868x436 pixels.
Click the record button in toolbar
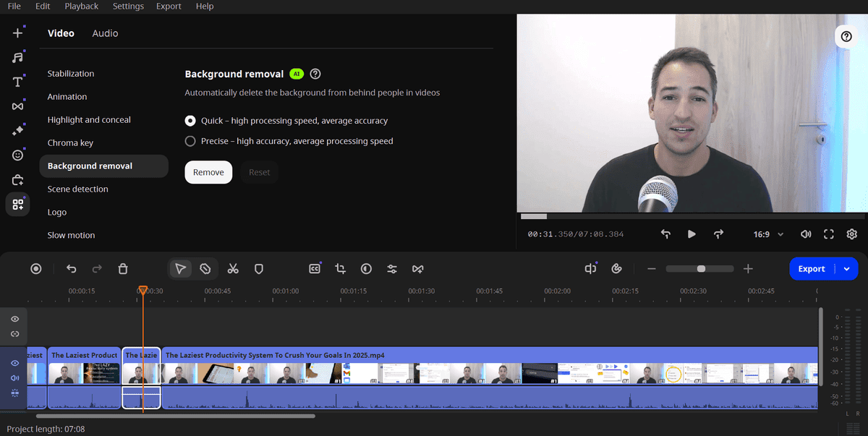tap(36, 269)
